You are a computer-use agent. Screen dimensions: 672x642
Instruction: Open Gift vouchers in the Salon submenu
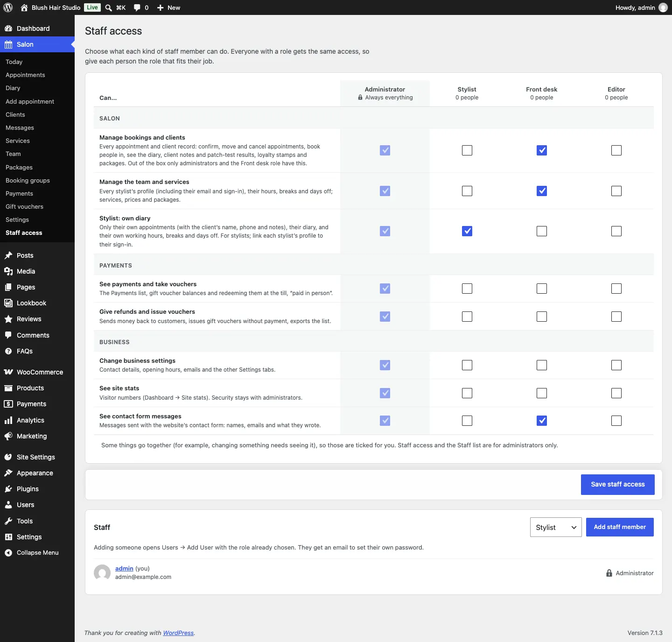(x=24, y=206)
